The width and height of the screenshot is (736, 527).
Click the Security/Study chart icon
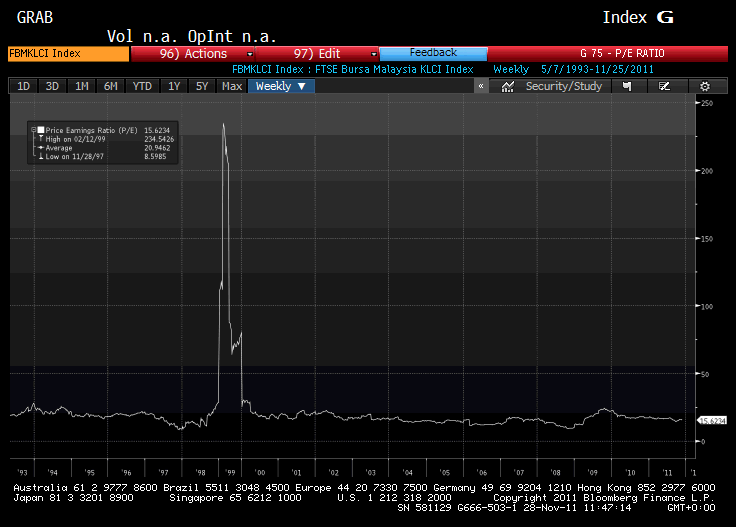point(508,86)
